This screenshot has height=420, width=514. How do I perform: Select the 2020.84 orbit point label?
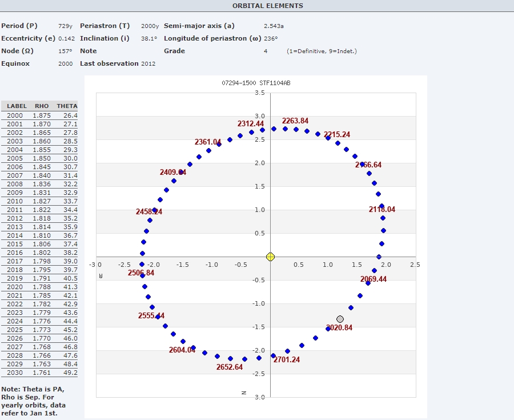(339, 328)
